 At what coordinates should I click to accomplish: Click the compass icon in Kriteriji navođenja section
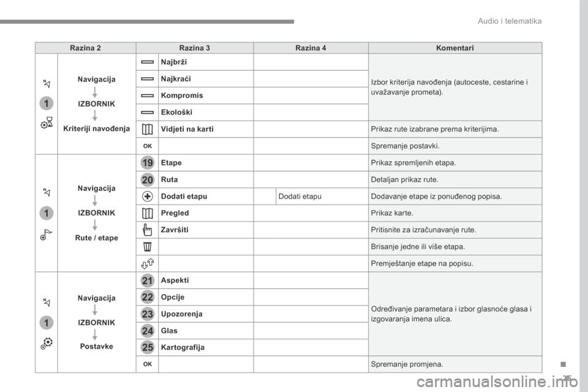pos(47,84)
